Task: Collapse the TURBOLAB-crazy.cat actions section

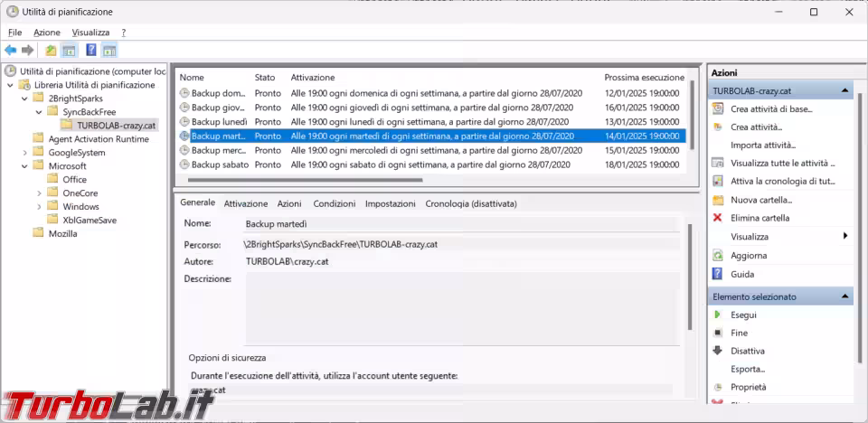Action: [x=845, y=91]
